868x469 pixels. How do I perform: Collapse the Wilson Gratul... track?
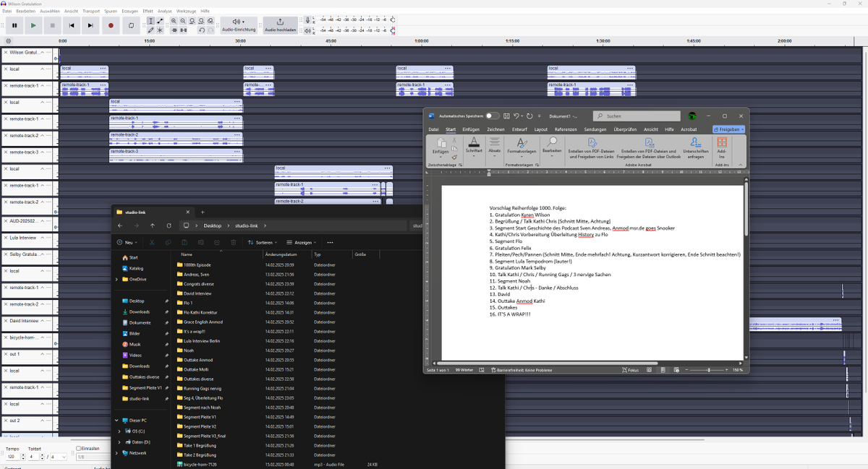pos(42,53)
